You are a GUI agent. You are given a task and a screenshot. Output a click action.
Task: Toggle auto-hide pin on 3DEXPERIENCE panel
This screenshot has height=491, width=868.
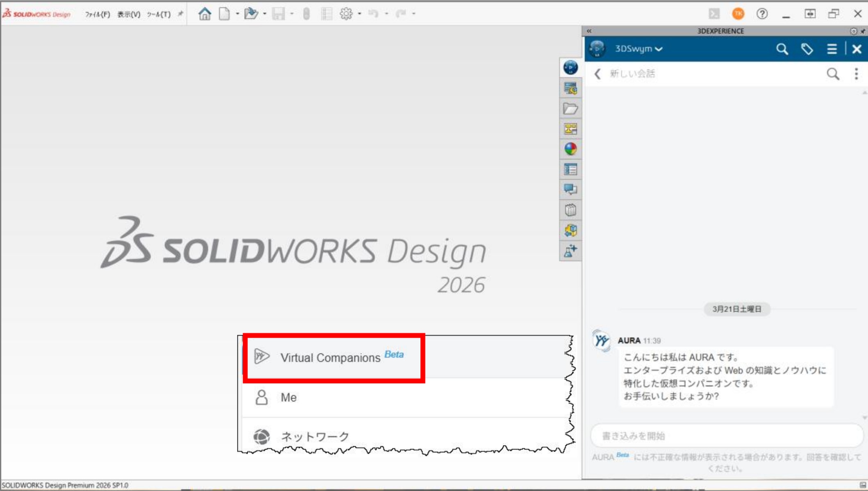[863, 31]
